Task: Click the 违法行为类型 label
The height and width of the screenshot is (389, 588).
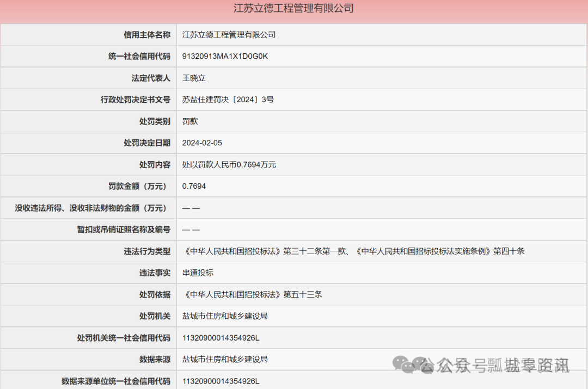Action: click(x=147, y=251)
